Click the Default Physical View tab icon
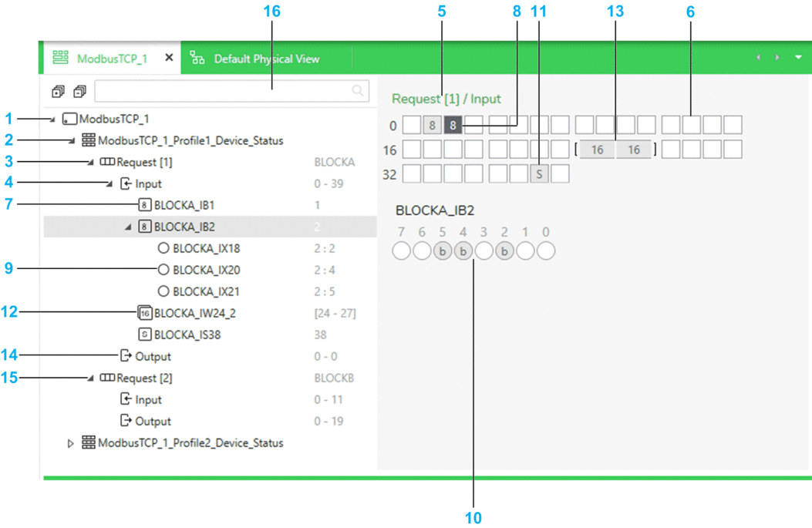812x528 pixels. 197,58
